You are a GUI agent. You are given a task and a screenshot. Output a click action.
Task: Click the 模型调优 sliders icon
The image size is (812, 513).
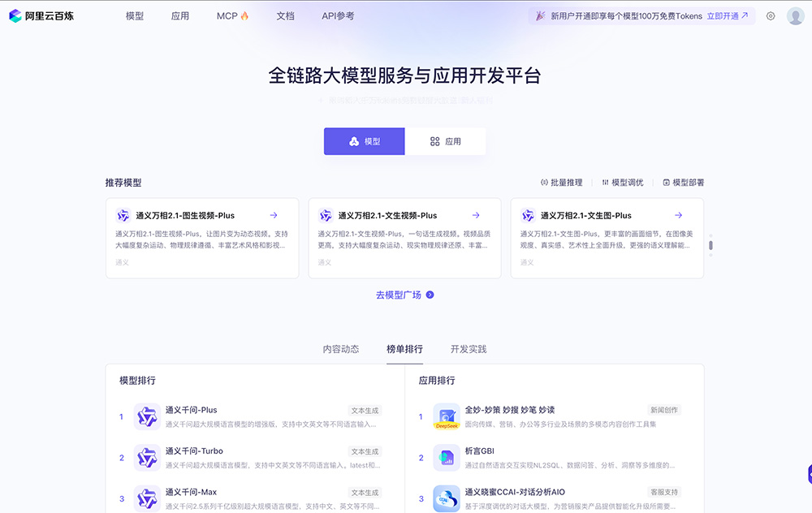coord(605,182)
